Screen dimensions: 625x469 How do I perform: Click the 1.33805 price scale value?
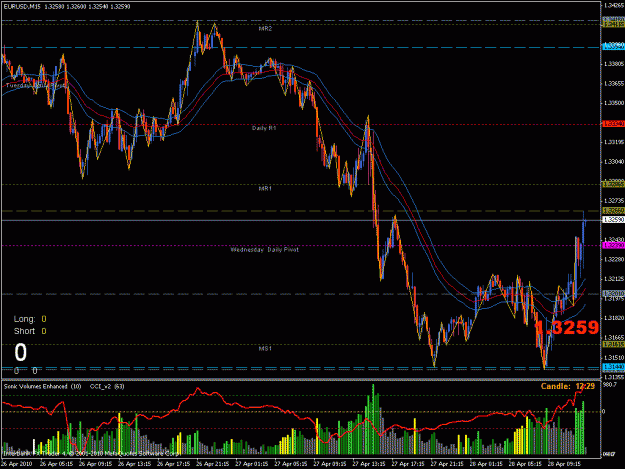point(614,64)
